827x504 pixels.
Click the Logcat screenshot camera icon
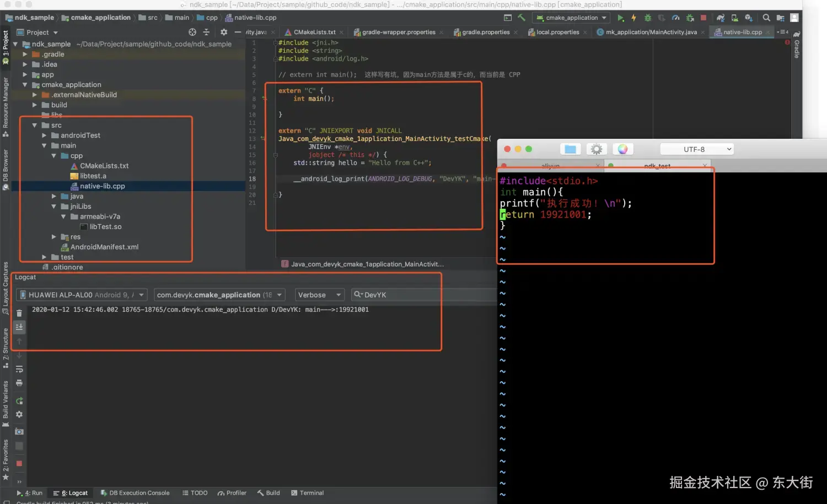[x=19, y=431]
